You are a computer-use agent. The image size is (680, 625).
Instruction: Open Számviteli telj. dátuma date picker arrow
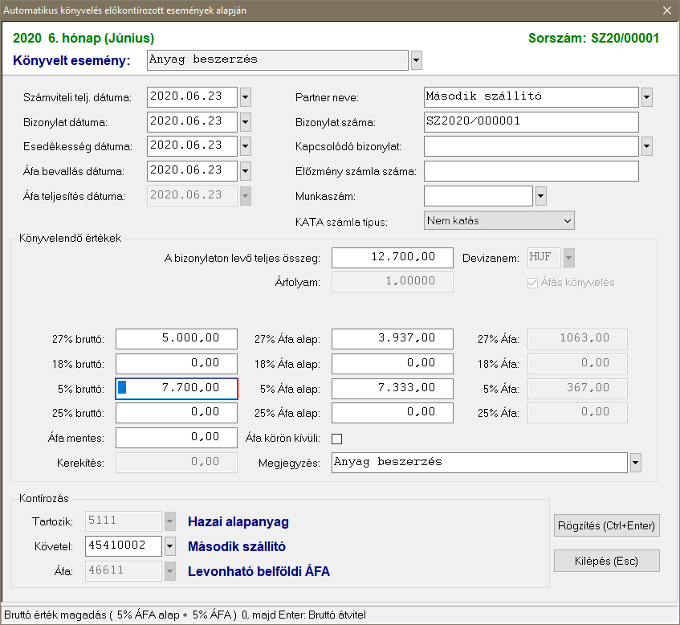tap(245, 97)
